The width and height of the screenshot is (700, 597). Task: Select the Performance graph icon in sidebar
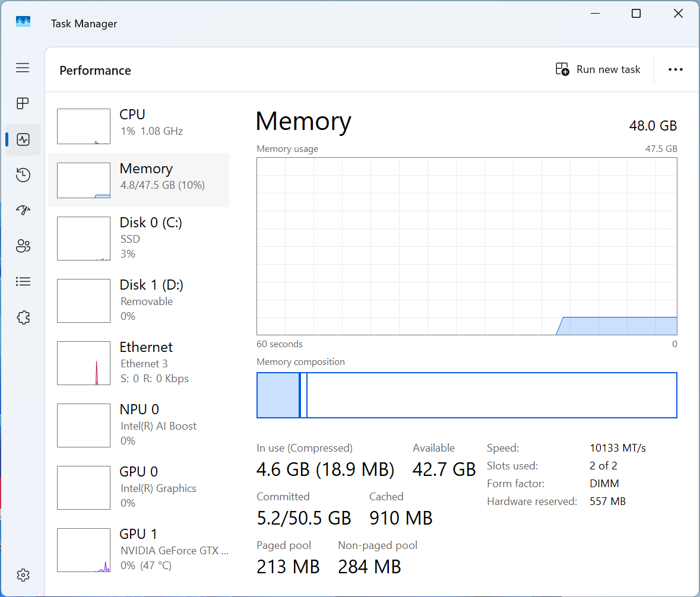point(23,139)
